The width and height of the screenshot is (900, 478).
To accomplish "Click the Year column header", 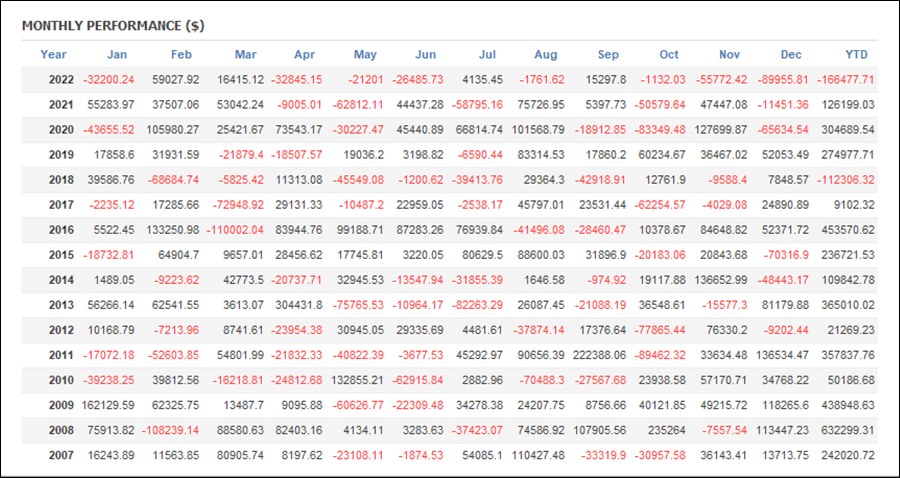I will pos(53,55).
